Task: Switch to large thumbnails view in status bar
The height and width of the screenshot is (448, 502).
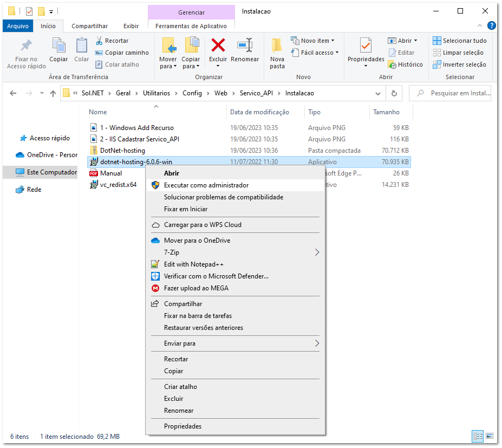Action: 491,436
